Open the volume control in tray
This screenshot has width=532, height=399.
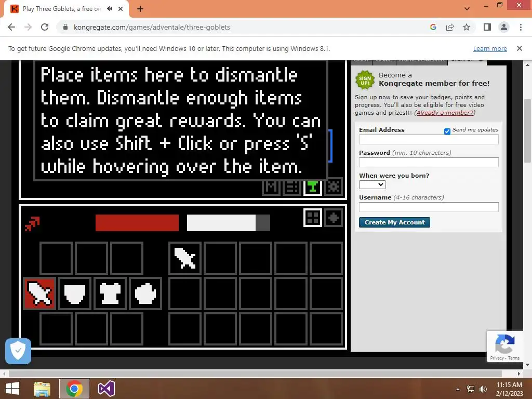(x=483, y=389)
